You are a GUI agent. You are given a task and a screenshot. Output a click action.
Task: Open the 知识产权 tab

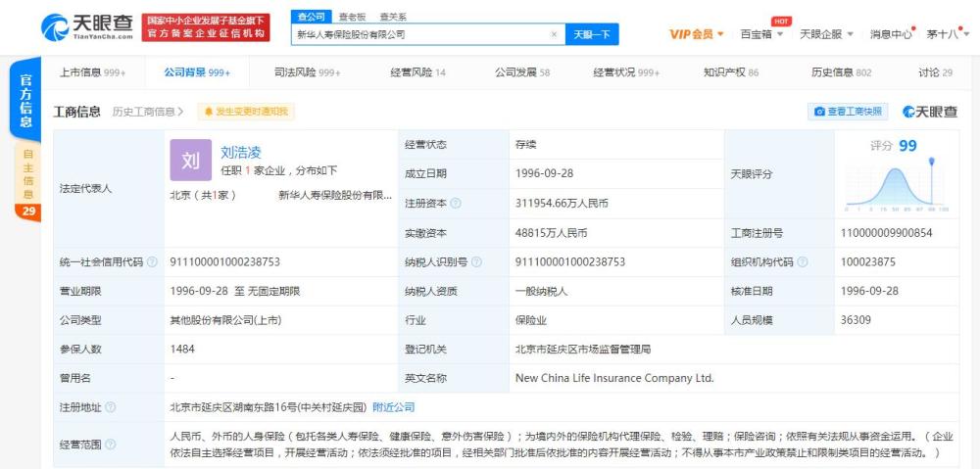(731, 72)
